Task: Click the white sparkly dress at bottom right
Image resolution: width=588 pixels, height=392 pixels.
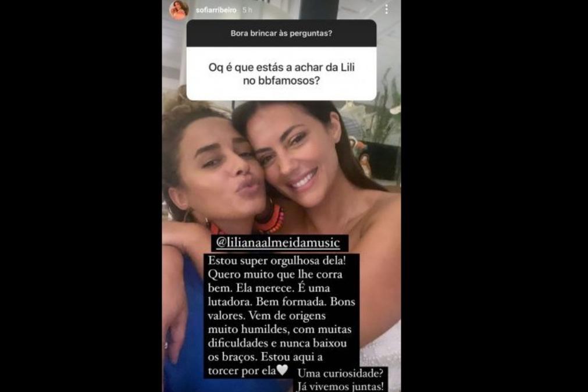Action: point(380,345)
